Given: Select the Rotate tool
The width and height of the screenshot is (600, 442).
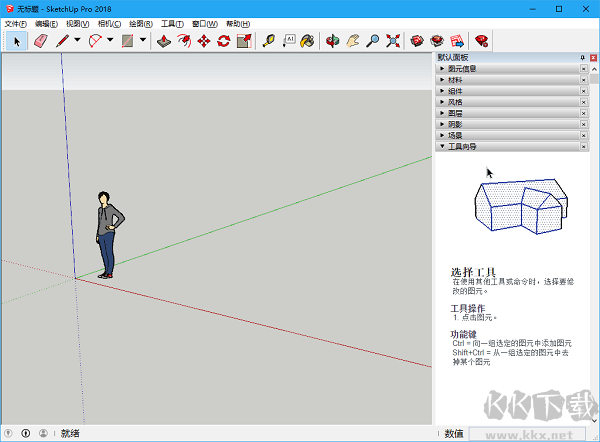Looking at the screenshot, I should click(x=224, y=41).
